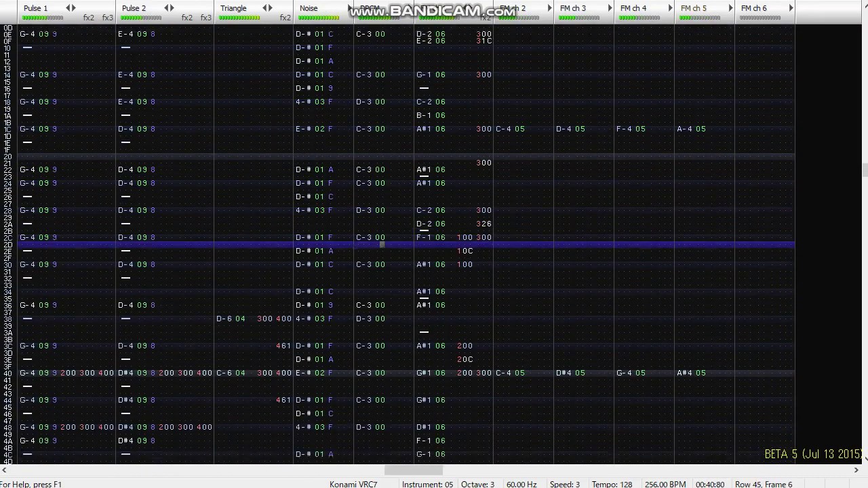Image resolution: width=868 pixels, height=488 pixels.
Task: Click the Octave: 3 status indicator
Action: pyautogui.click(x=478, y=484)
